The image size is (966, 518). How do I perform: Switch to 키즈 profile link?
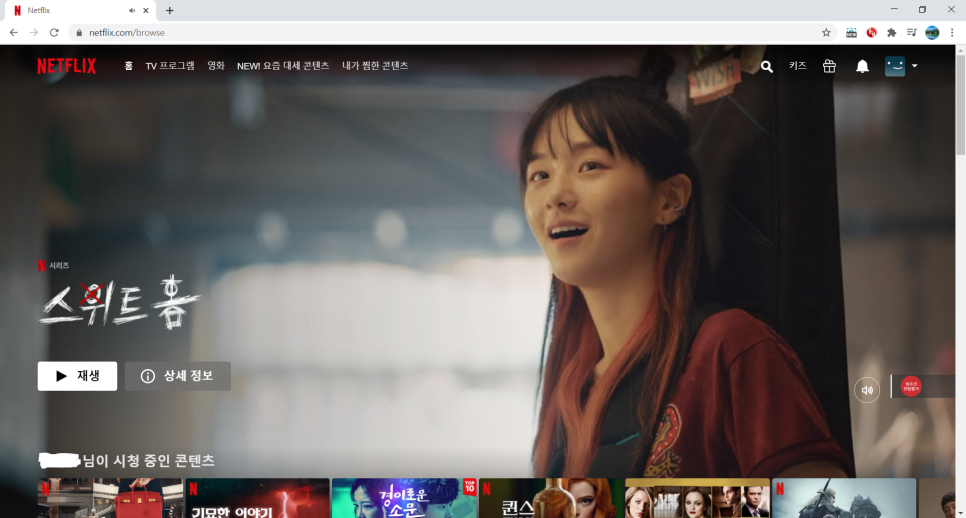(797, 66)
